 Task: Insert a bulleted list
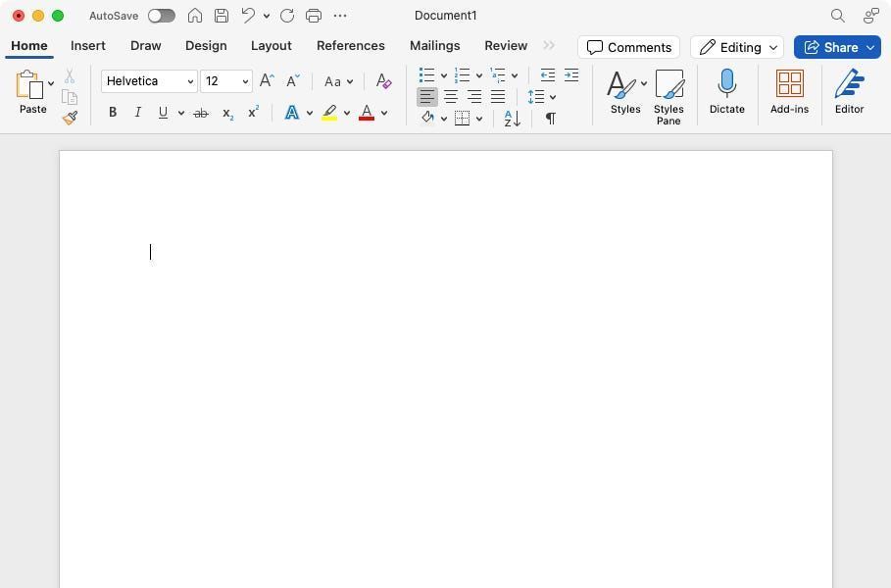426,75
